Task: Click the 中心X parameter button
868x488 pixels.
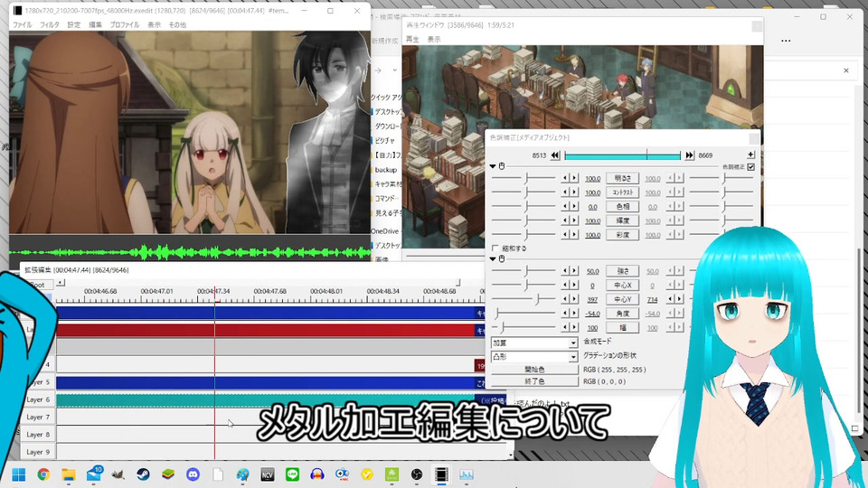Action: pos(623,285)
